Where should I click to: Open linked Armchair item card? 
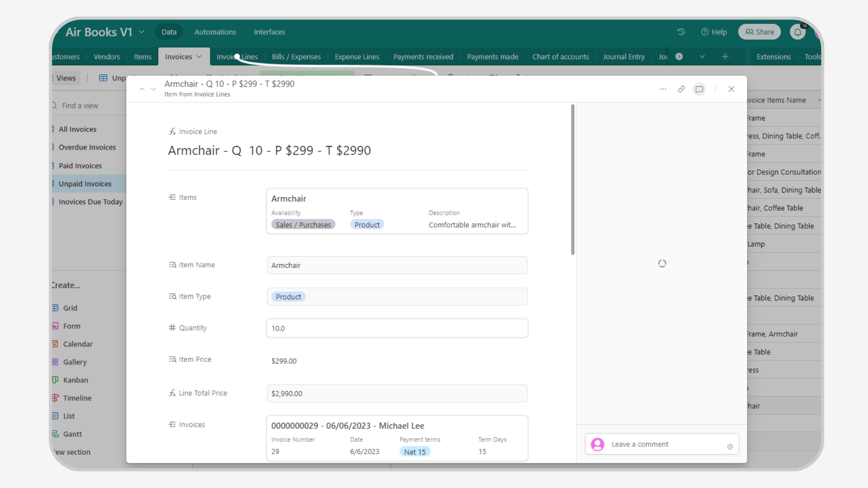pyautogui.click(x=397, y=211)
